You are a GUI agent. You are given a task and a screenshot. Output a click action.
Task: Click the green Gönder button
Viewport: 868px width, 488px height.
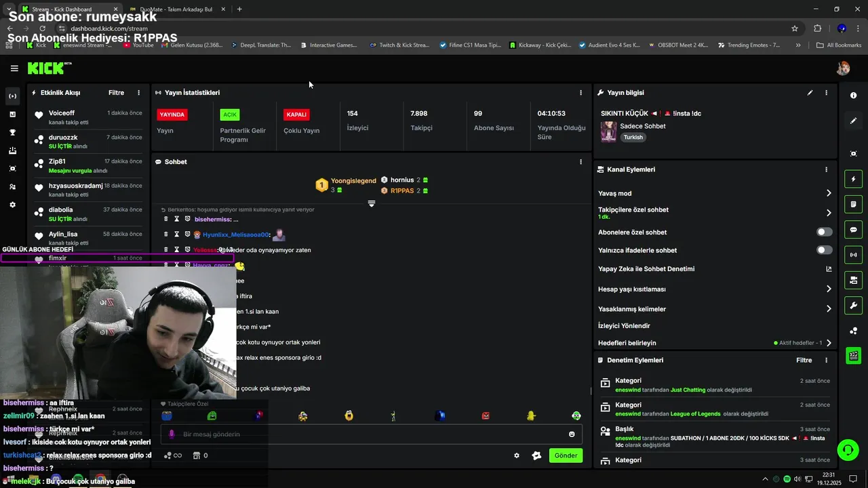[x=566, y=455]
